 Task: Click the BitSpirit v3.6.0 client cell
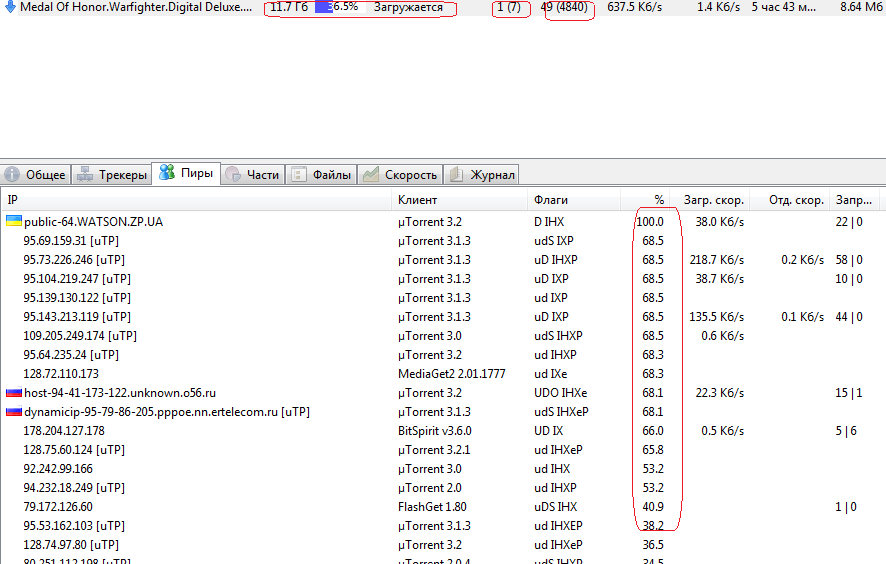click(435, 431)
